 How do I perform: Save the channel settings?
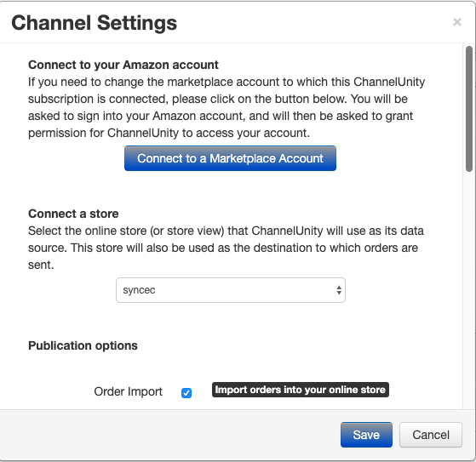366,435
